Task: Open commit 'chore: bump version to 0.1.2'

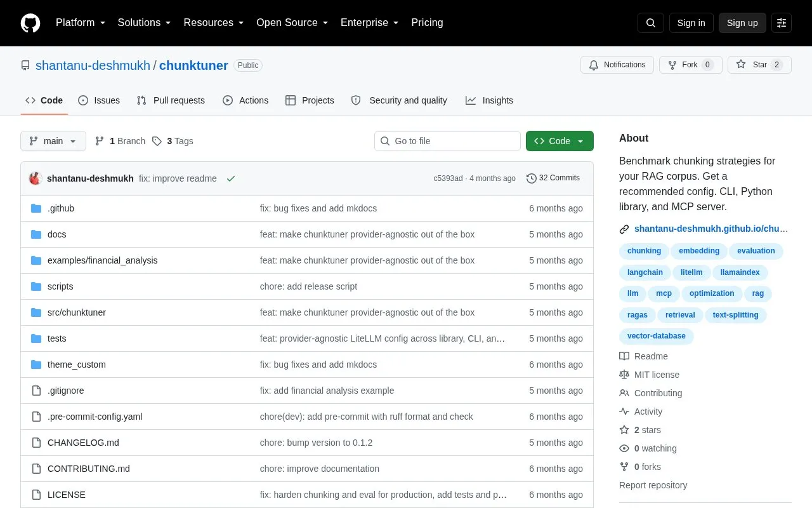Action: click(316, 443)
